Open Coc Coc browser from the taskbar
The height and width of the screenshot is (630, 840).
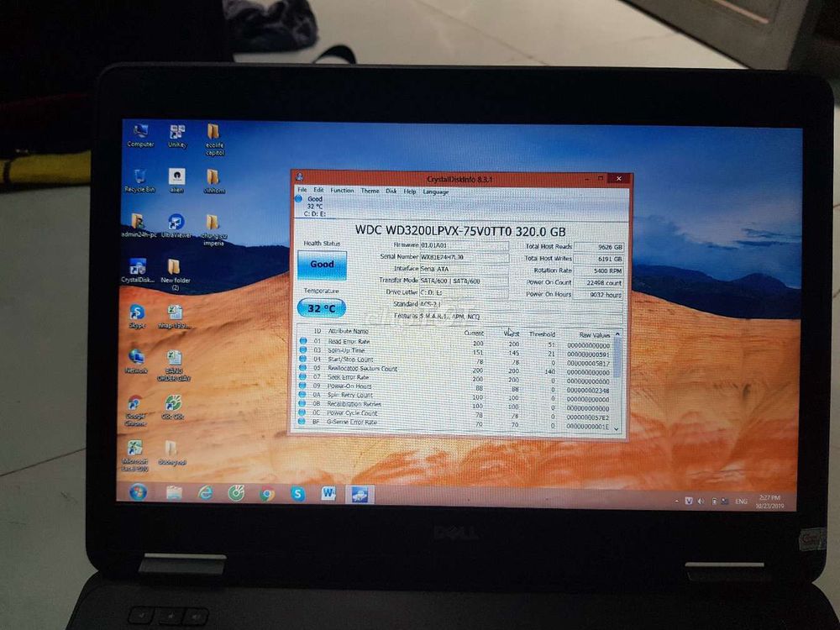click(236, 493)
